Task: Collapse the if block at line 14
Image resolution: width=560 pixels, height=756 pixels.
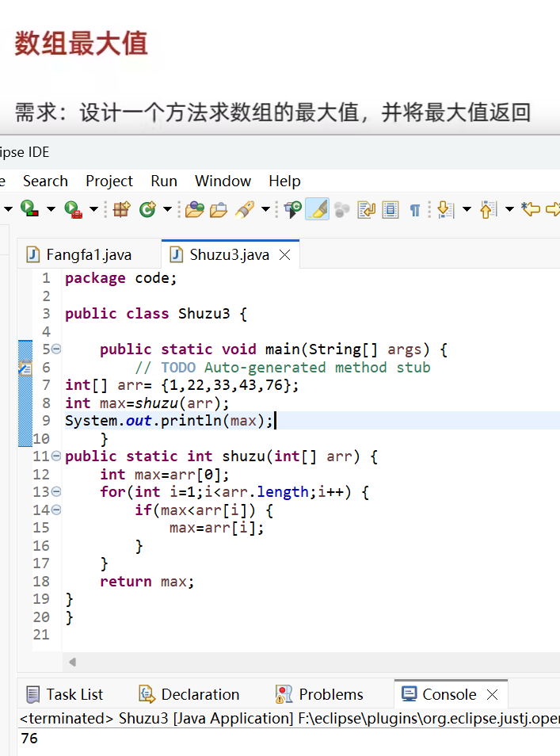Action: (x=56, y=509)
